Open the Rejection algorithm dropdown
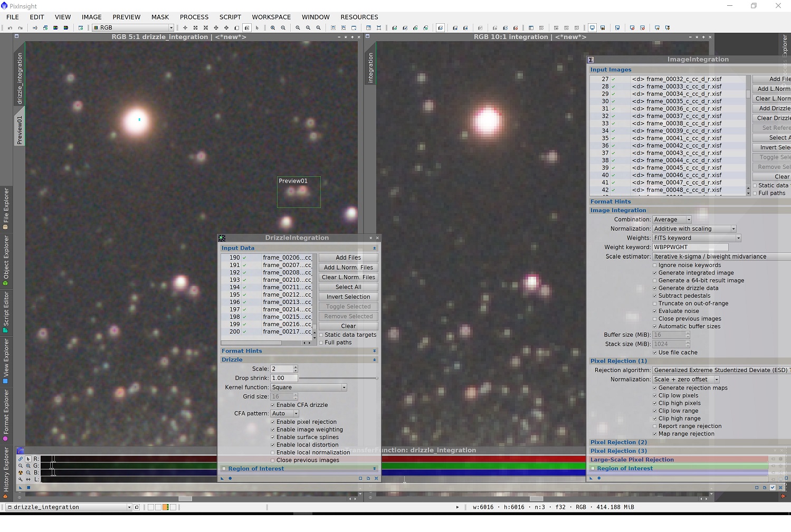791x532 pixels. (721, 370)
